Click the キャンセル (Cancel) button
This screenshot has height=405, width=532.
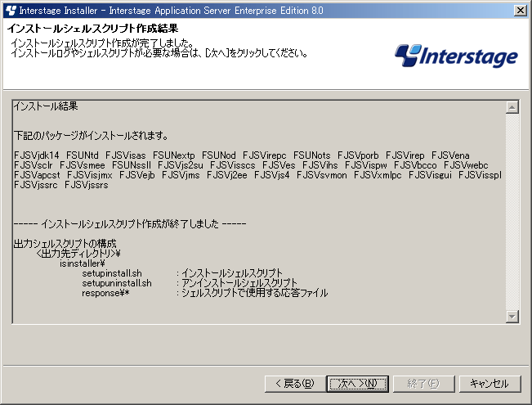tap(490, 384)
